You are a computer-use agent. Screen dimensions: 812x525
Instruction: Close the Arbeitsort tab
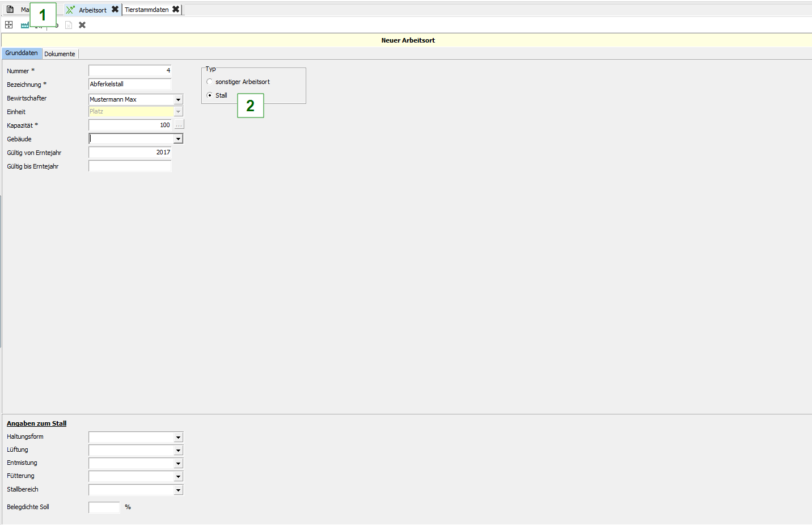(115, 10)
